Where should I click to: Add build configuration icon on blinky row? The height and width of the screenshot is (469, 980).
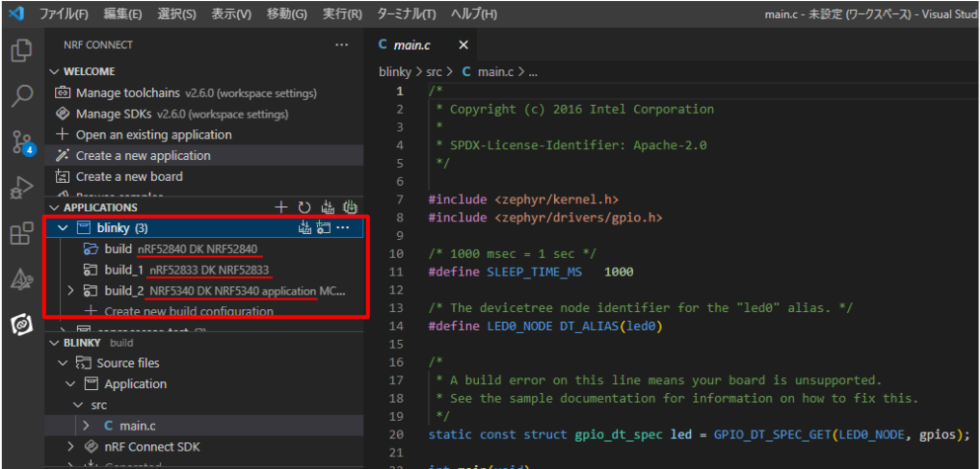click(323, 228)
